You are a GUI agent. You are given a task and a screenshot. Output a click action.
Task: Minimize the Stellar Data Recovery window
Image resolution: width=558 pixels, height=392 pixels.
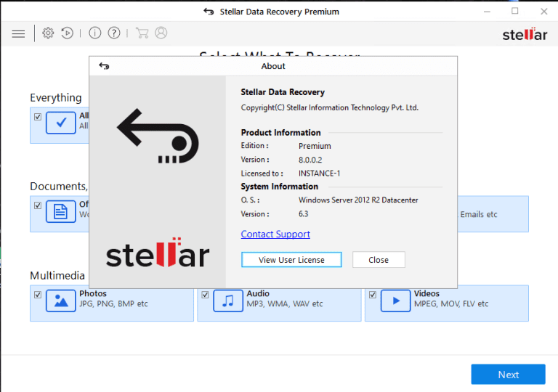click(x=487, y=12)
